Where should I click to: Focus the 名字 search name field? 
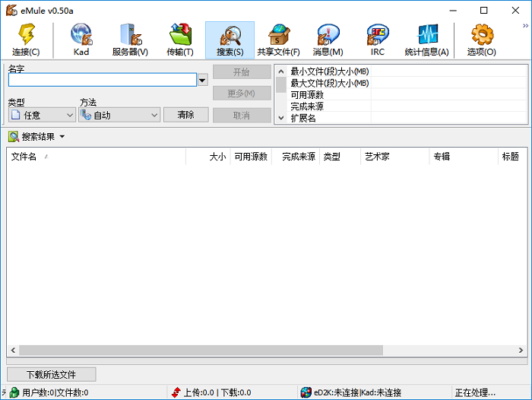pyautogui.click(x=103, y=80)
